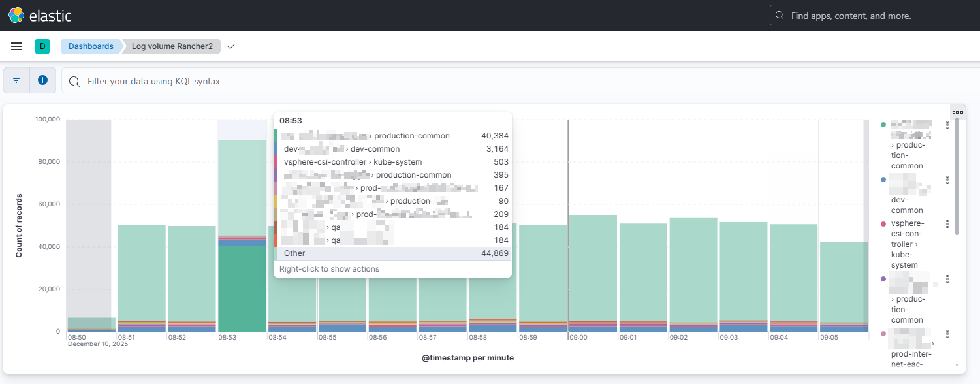Open the filter options icon left of plus
The height and width of the screenshot is (384, 980).
(x=16, y=80)
